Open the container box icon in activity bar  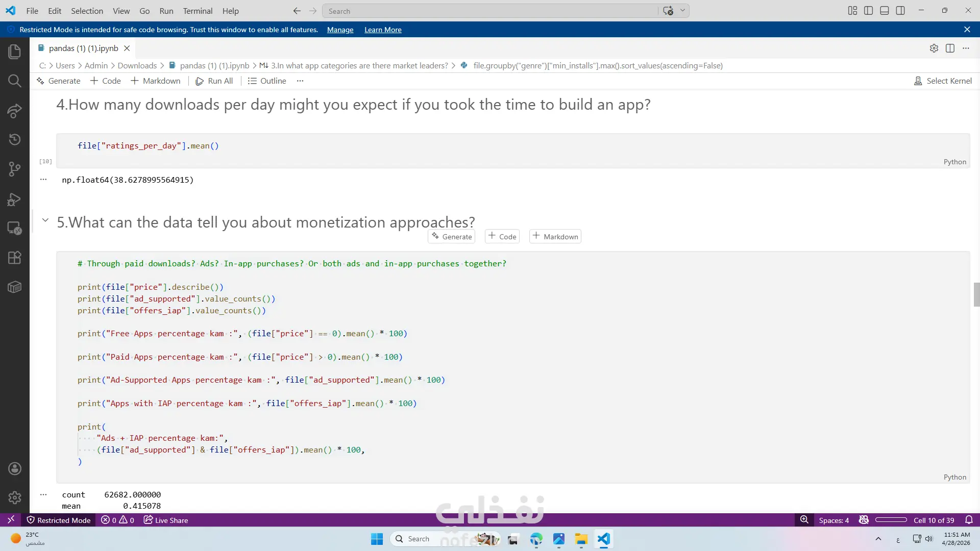coord(14,287)
